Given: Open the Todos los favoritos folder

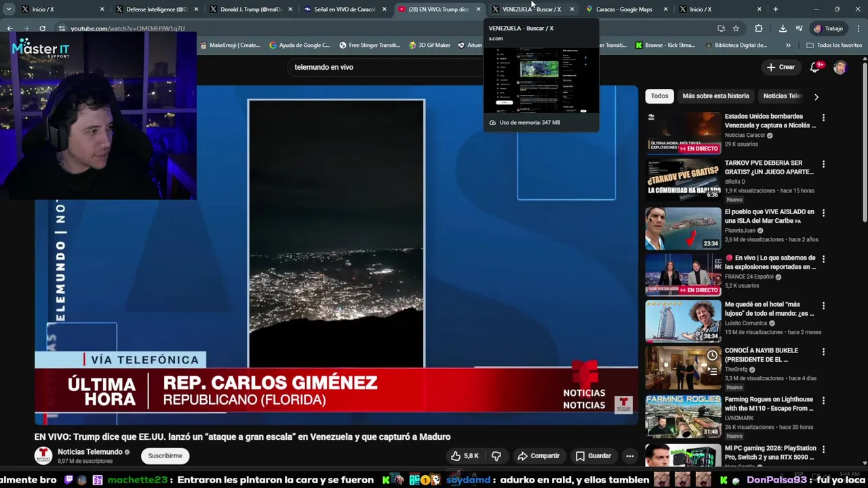Looking at the screenshot, I should click(x=834, y=45).
